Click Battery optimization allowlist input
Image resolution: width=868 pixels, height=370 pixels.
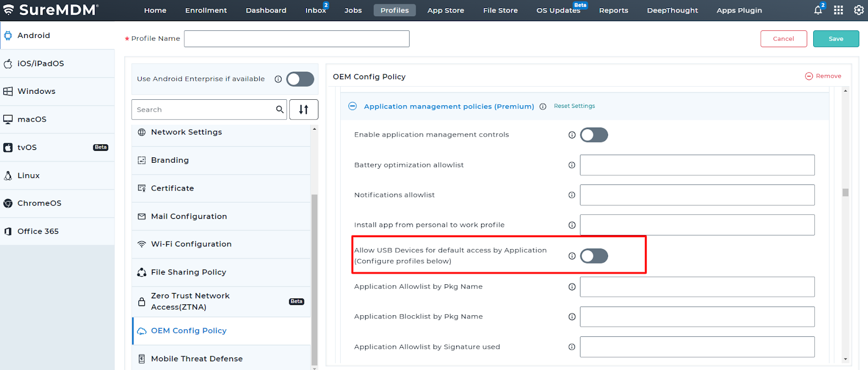pos(697,165)
